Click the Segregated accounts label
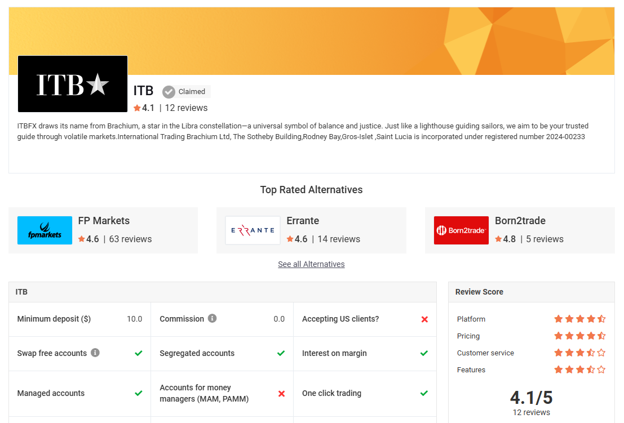This screenshot has height=423, width=624. 197,353
